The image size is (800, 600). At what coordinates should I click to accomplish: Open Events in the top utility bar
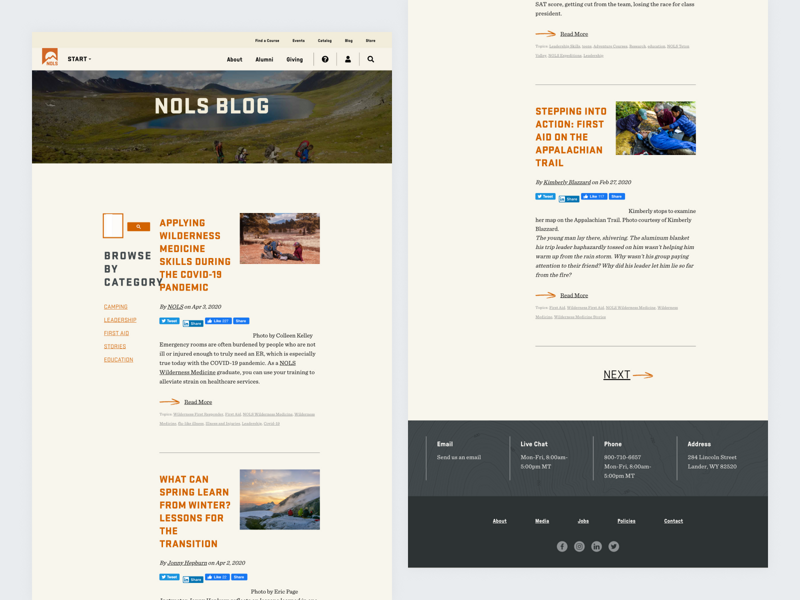(298, 40)
